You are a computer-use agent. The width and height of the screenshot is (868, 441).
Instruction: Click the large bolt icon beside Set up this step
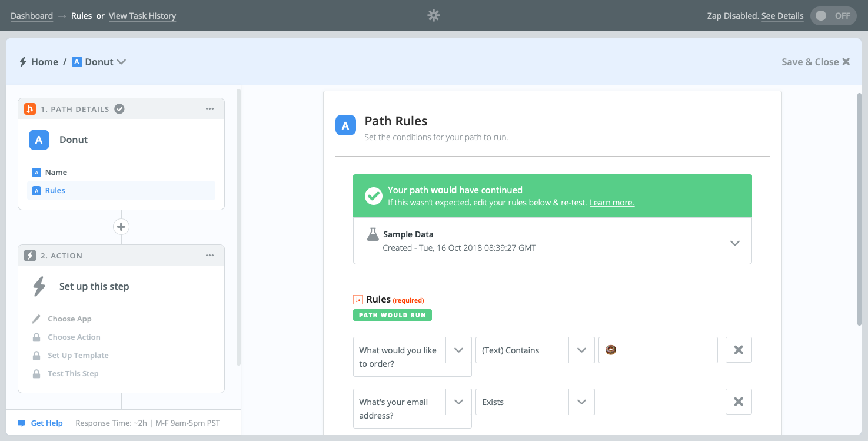tap(39, 286)
